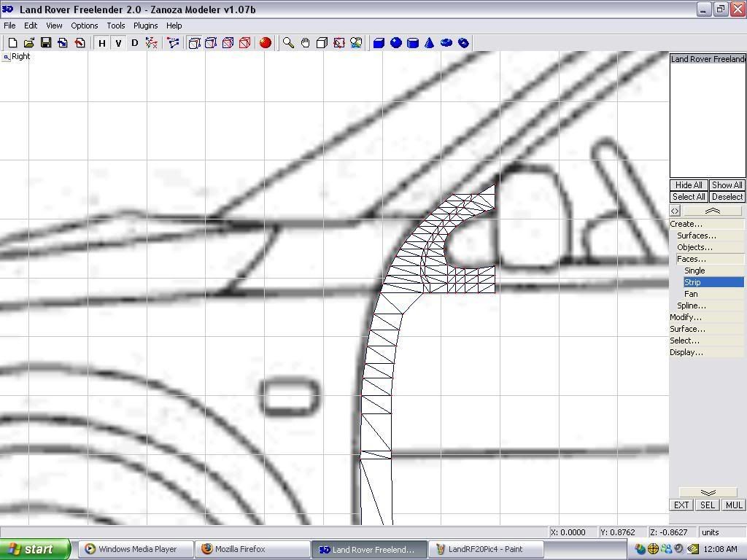747x560 pixels.
Task: Select the Zoom magnifier tool
Action: [289, 43]
